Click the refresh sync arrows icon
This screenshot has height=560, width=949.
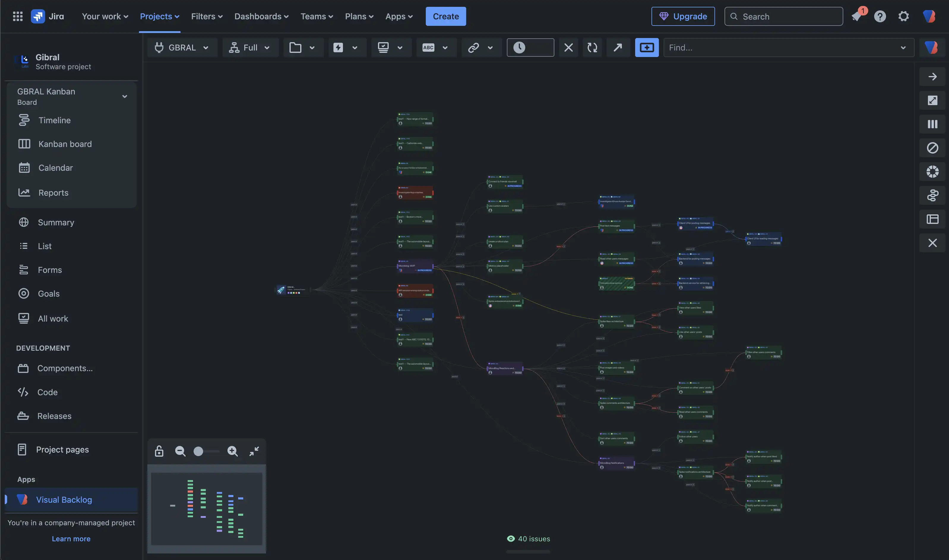pyautogui.click(x=592, y=48)
